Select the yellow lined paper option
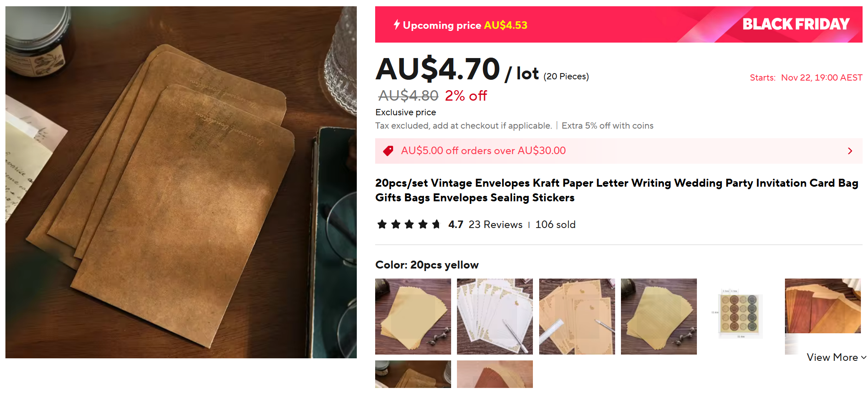This screenshot has width=868, height=398. point(659,317)
